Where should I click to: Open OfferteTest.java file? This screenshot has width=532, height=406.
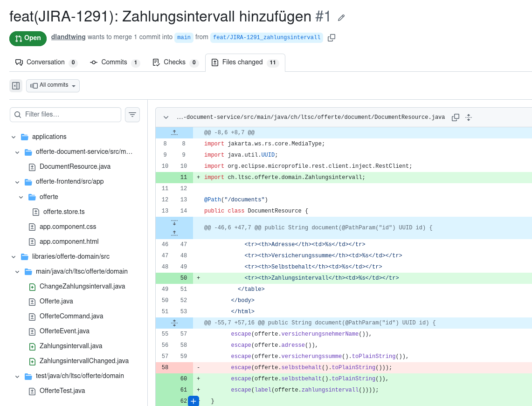click(62, 391)
